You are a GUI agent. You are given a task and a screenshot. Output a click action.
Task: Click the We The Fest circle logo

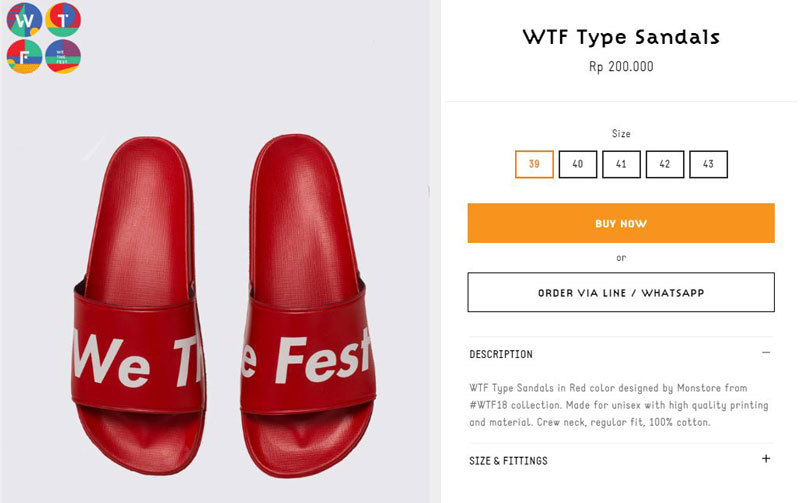pyautogui.click(x=63, y=56)
